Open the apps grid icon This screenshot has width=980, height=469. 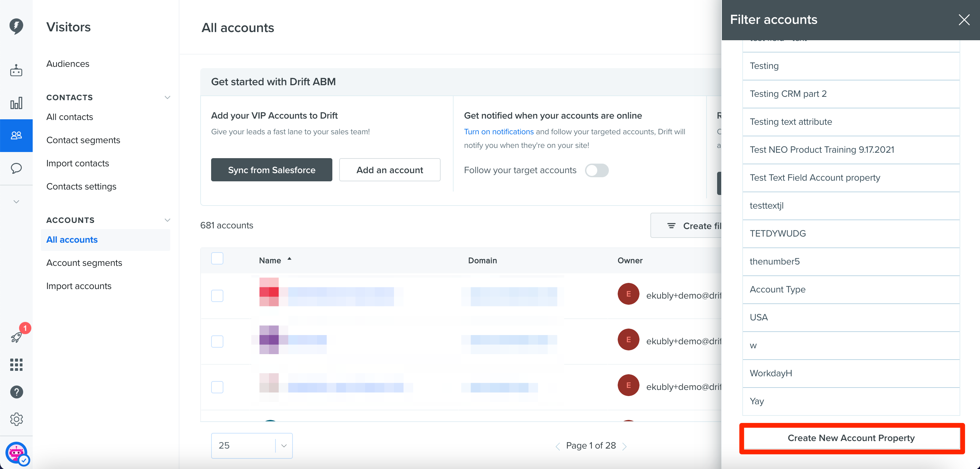16,364
